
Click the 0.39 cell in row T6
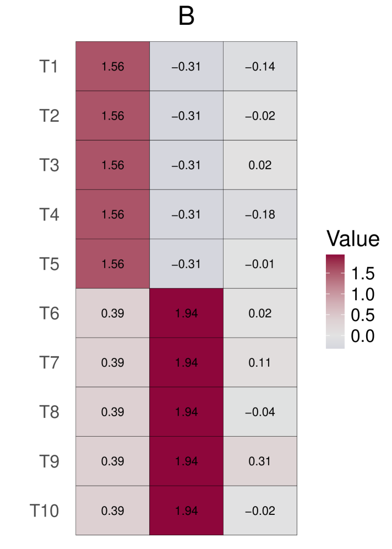click(113, 313)
